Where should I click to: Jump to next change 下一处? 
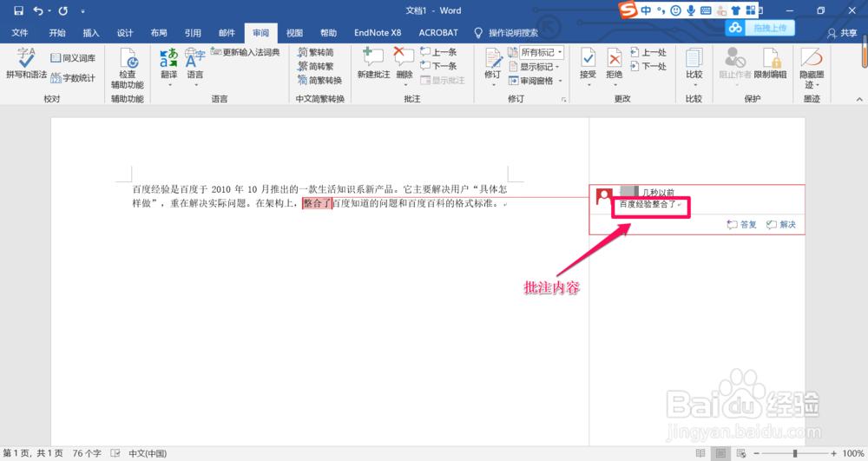(x=648, y=66)
